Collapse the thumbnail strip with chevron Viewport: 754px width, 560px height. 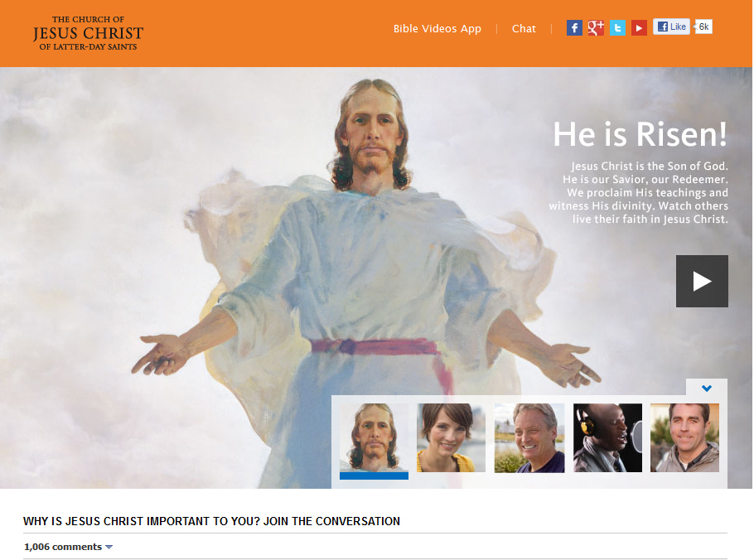[707, 388]
